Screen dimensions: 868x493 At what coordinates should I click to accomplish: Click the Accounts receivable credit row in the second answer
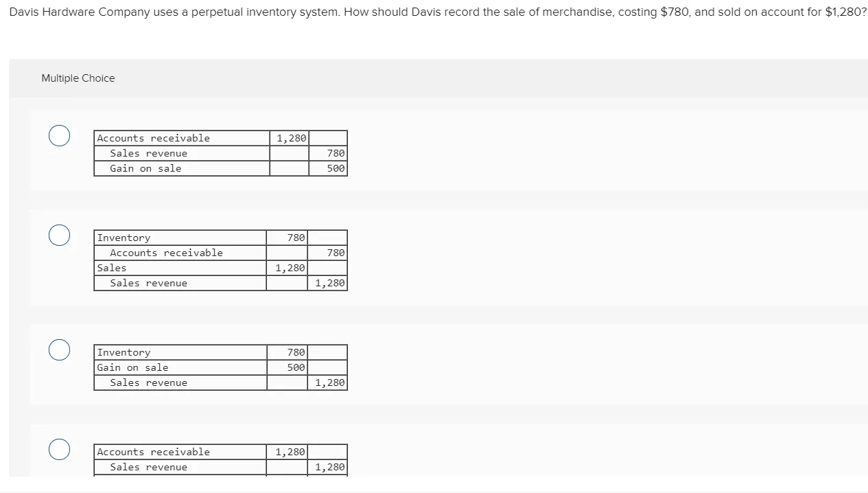pos(220,253)
